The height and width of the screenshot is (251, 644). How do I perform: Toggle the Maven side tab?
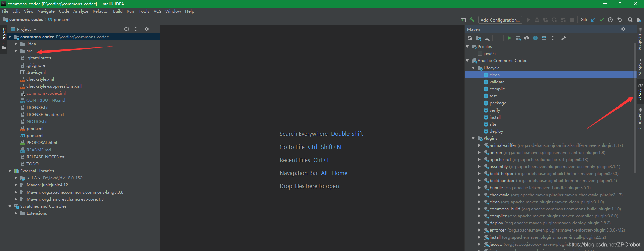pos(640,91)
